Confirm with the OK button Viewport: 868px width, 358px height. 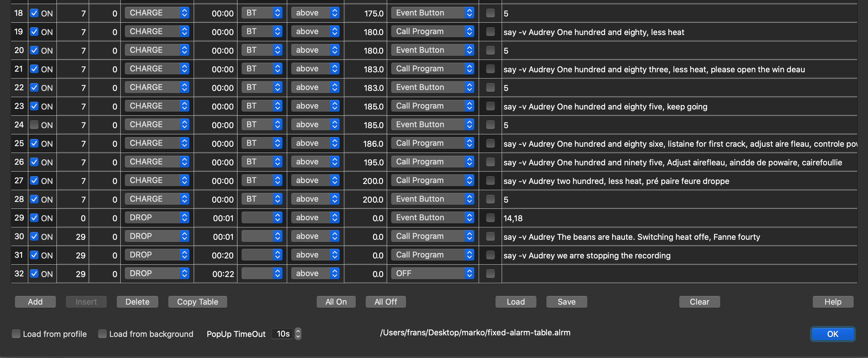(832, 334)
